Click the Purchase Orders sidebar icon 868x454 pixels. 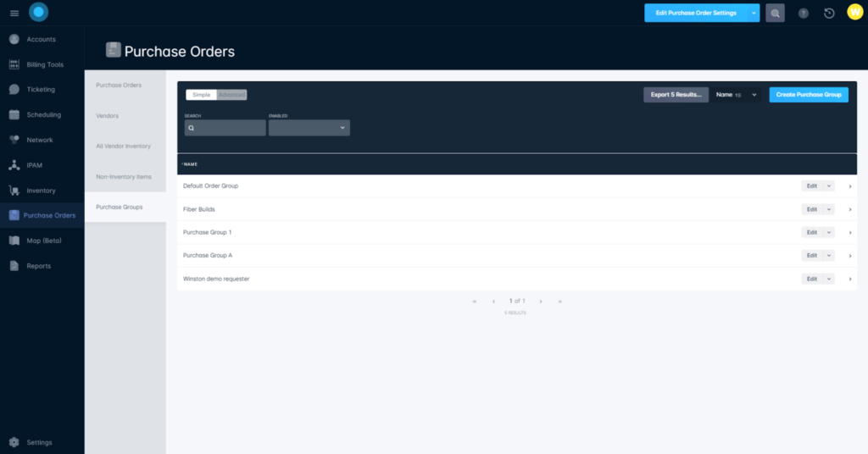coord(14,216)
